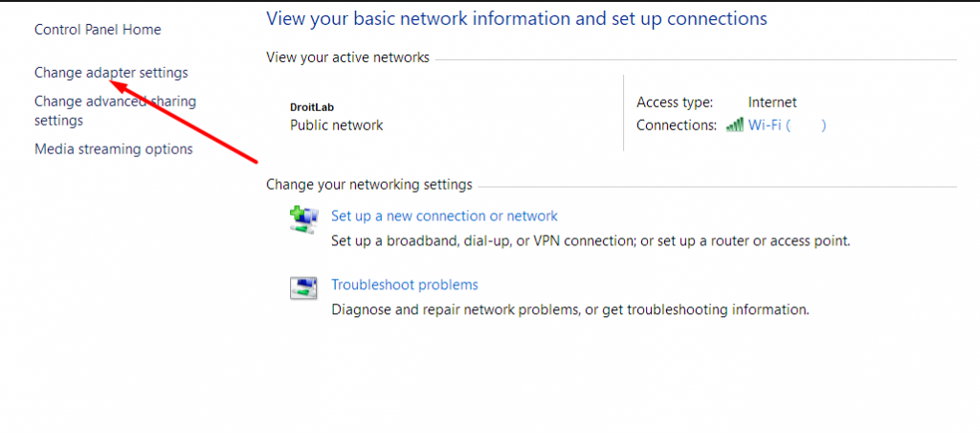Open Change adapter settings
Image resolution: width=980 pixels, height=433 pixels.
click(x=111, y=73)
